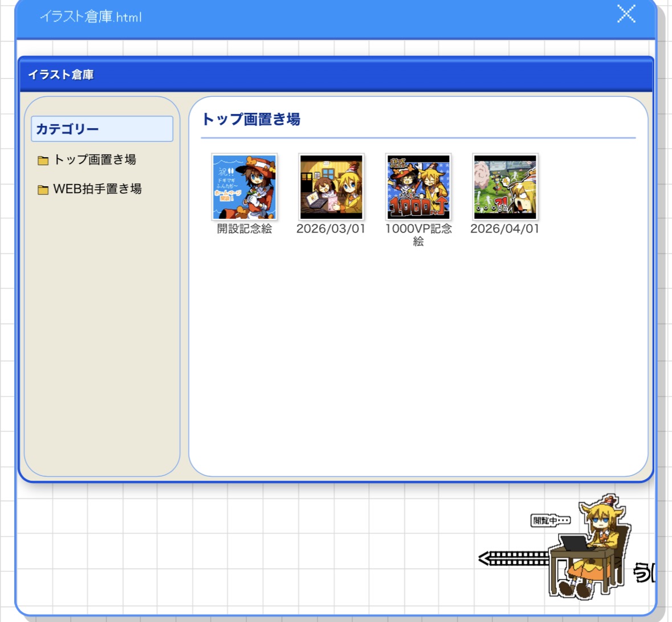Open the 2026/04/01 illustration thumbnail
This screenshot has width=672, height=622.
(505, 187)
